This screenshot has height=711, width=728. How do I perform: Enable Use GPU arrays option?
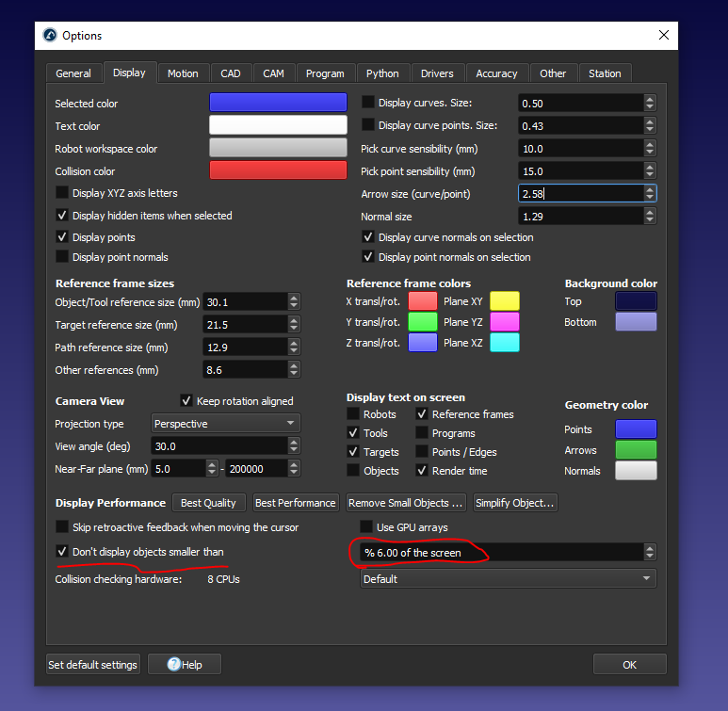(367, 527)
